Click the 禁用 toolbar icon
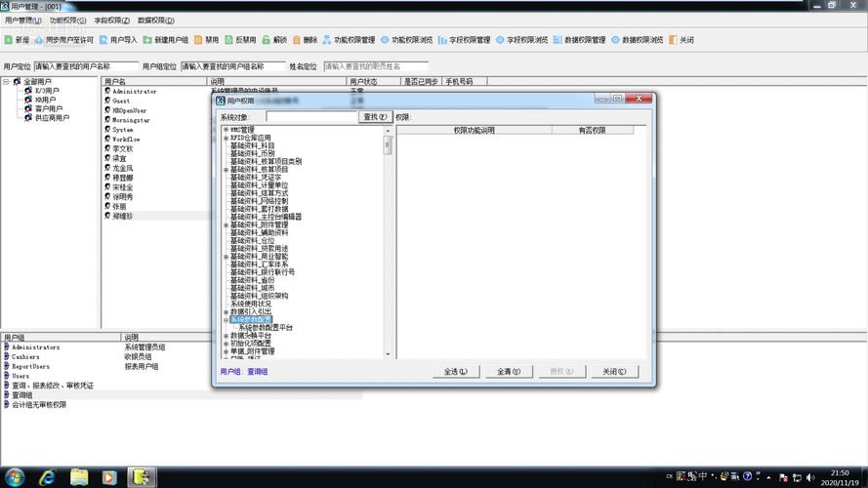This screenshot has width=868, height=488. pos(198,40)
